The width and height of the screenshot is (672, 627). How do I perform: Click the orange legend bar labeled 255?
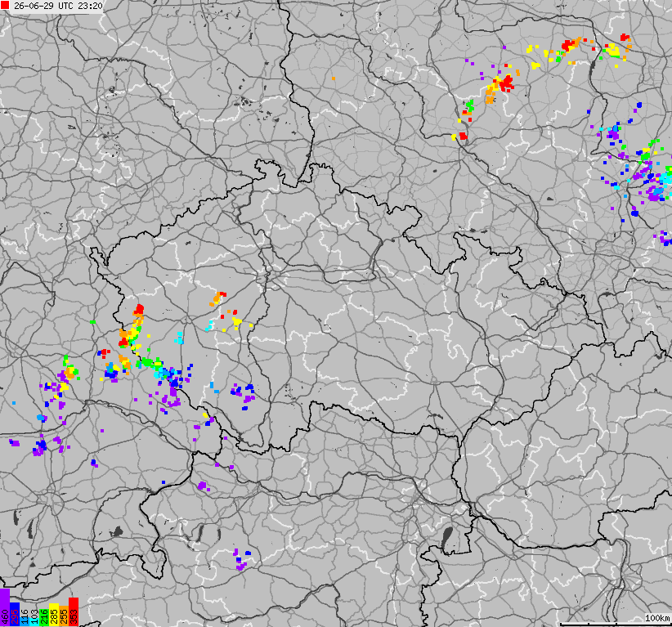coord(64,616)
